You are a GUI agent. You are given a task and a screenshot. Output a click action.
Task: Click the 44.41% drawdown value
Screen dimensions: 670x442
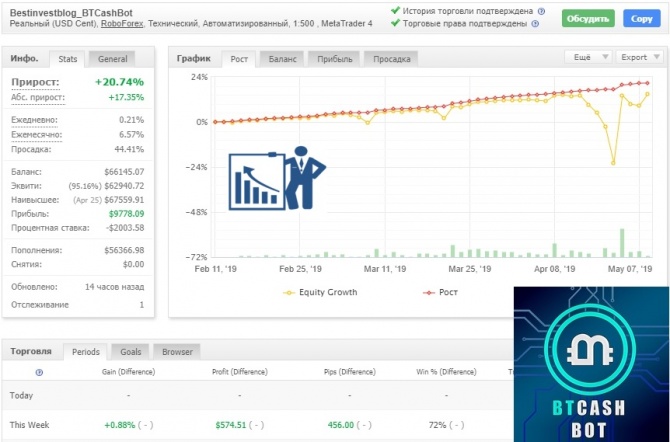(129, 149)
